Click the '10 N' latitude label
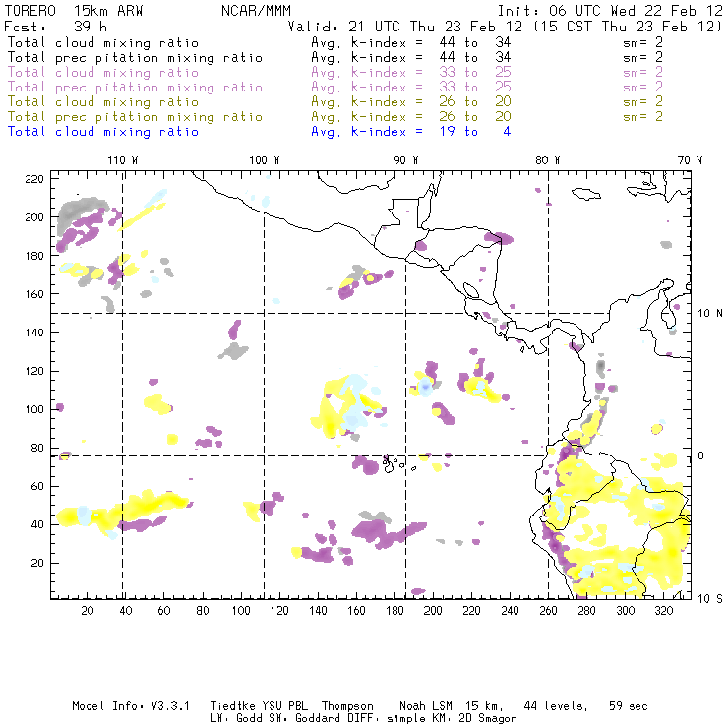This screenshot has width=728, height=728. coord(710,314)
